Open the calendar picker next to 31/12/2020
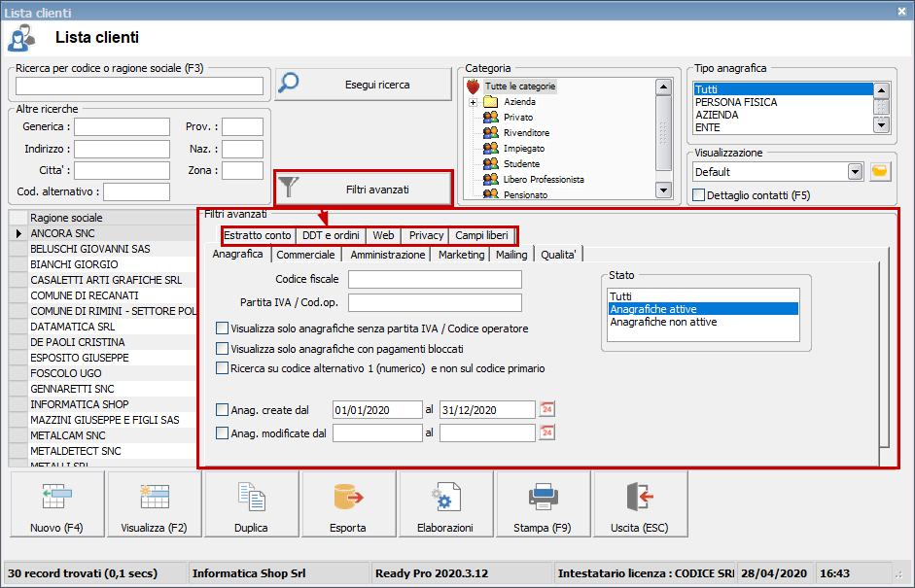 coord(546,409)
